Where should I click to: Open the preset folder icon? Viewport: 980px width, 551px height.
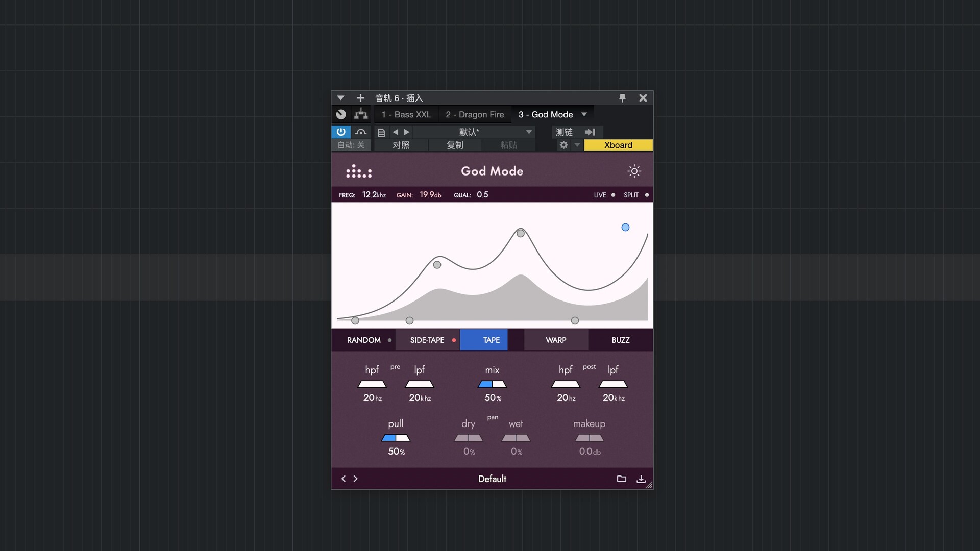[x=621, y=479]
